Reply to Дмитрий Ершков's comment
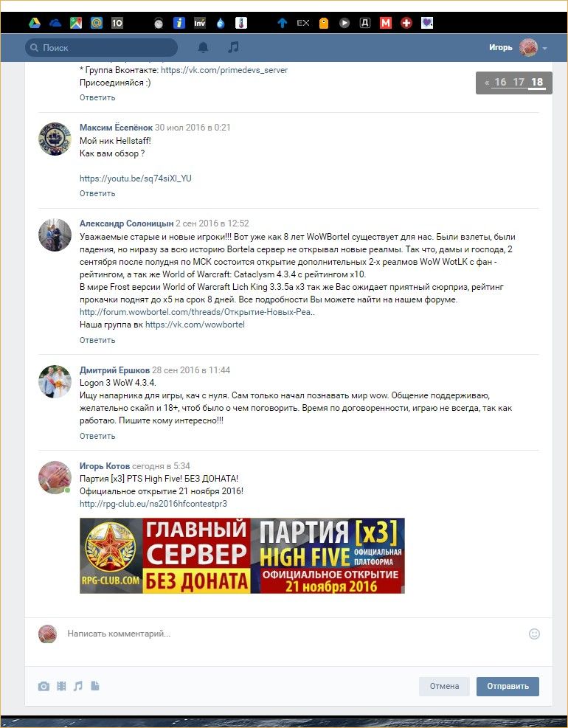 pos(97,436)
